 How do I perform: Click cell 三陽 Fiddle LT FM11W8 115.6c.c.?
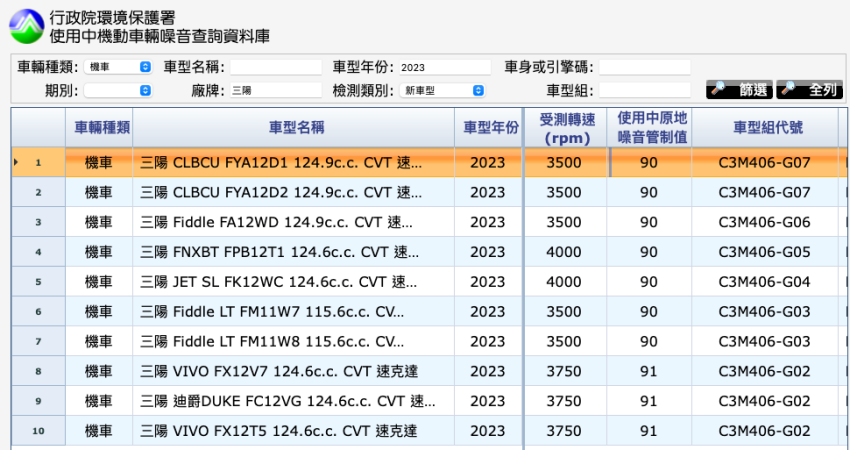(x=293, y=341)
